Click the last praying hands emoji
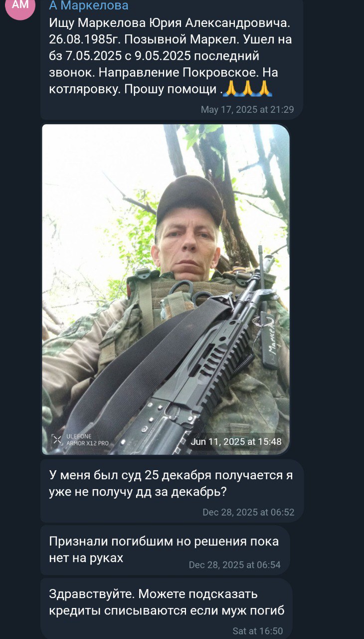This screenshot has height=639, width=364. 264,89
